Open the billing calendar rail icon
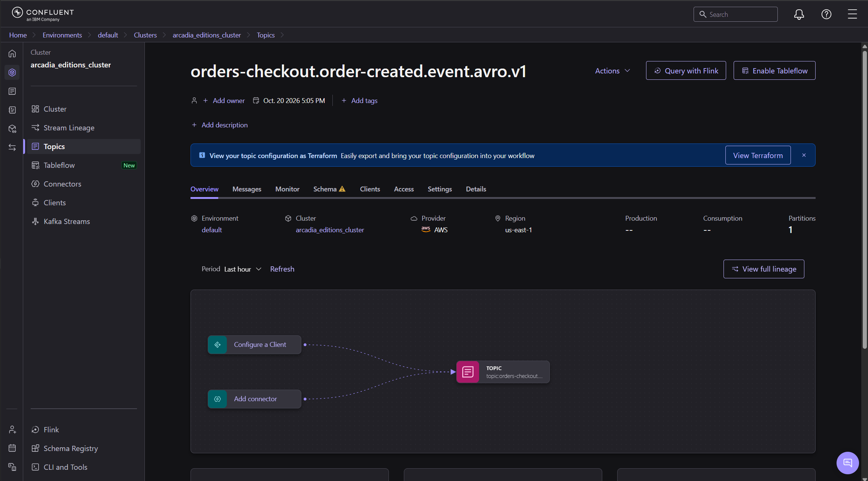The image size is (868, 481). coord(12,448)
